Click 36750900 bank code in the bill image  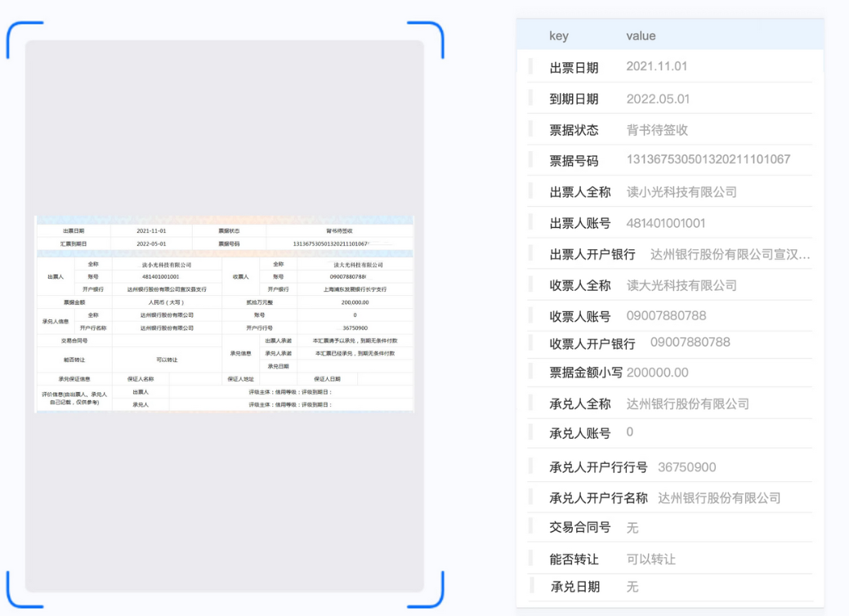point(355,328)
